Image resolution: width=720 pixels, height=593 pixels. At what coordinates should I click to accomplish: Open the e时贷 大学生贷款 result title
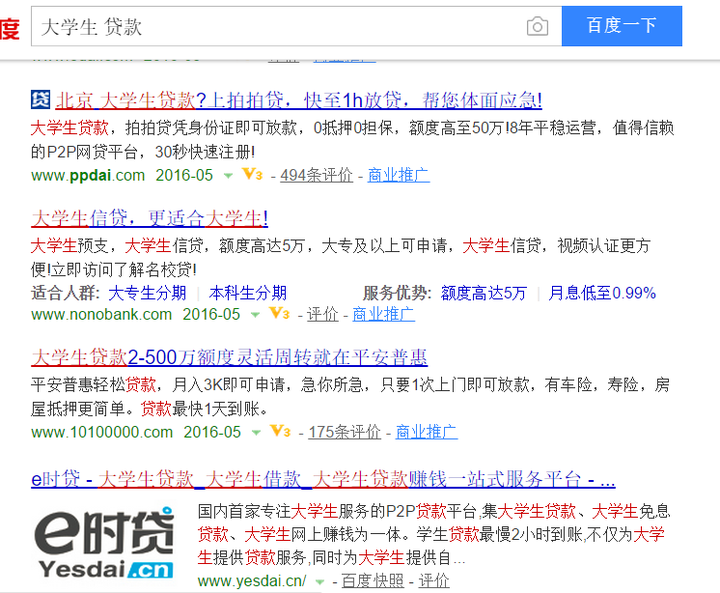pyautogui.click(x=323, y=479)
